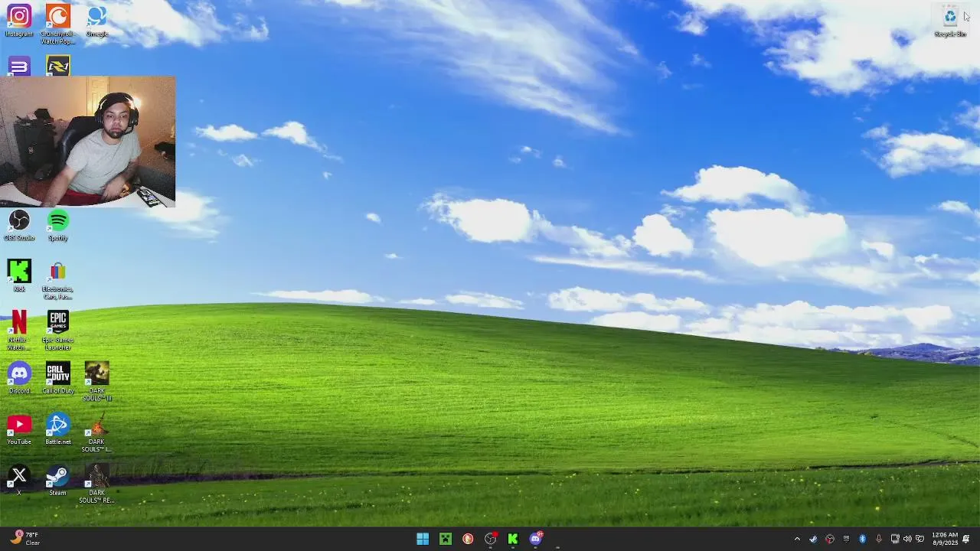
Task: Open the notification bell in the tray
Action: (967, 539)
